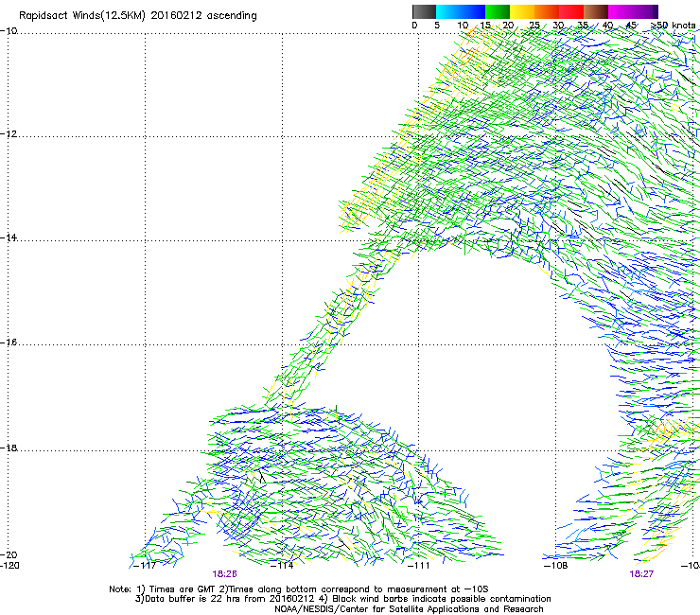The height and width of the screenshot is (615, 700).
Task: Click the Rapidscat Winds 20160212 ascending title
Action: coord(138,16)
